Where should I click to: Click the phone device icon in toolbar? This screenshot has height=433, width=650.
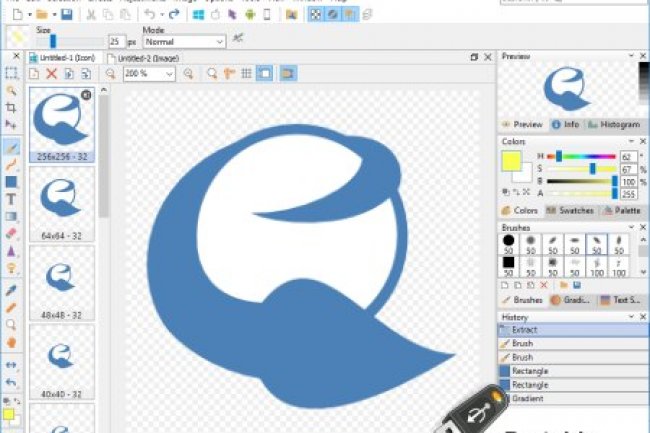(x=267, y=15)
